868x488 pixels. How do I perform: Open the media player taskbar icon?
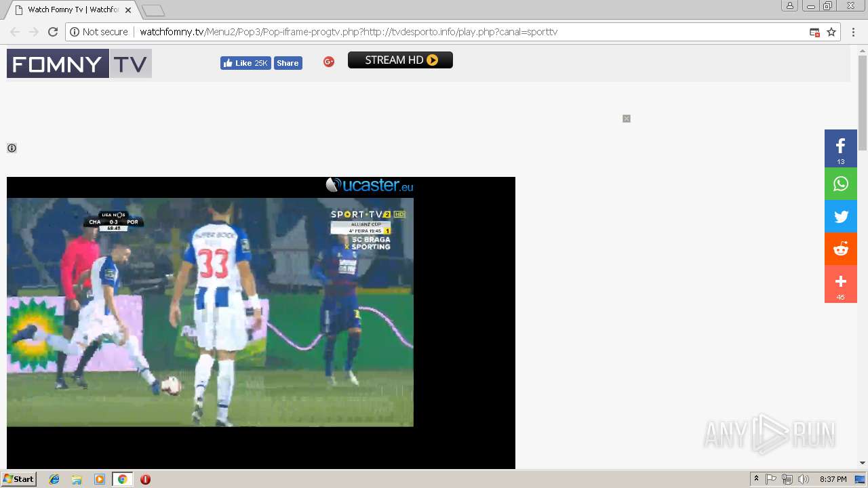[x=100, y=479]
